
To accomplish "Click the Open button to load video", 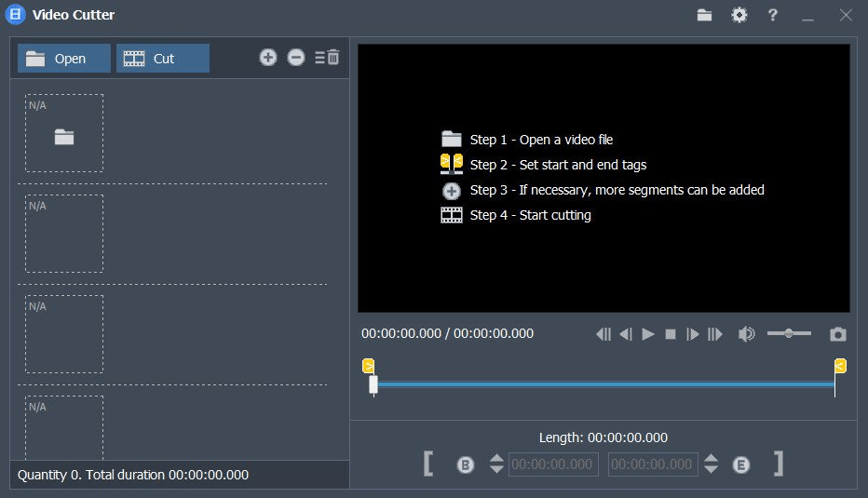I will coord(63,59).
